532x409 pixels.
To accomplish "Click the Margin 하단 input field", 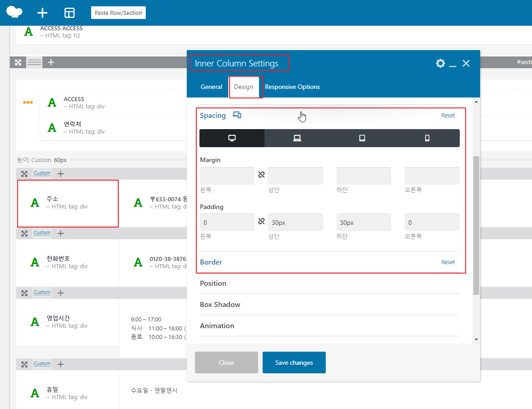I will (x=364, y=176).
